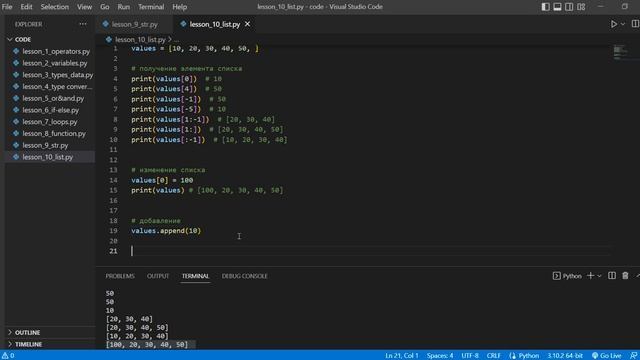Switch to DEBUG CONSOLE panel tab

click(244, 276)
